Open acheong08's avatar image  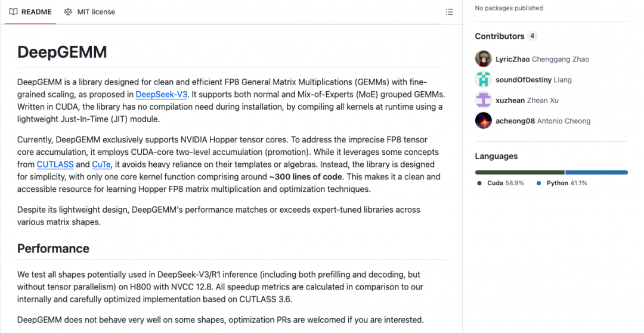pos(484,120)
